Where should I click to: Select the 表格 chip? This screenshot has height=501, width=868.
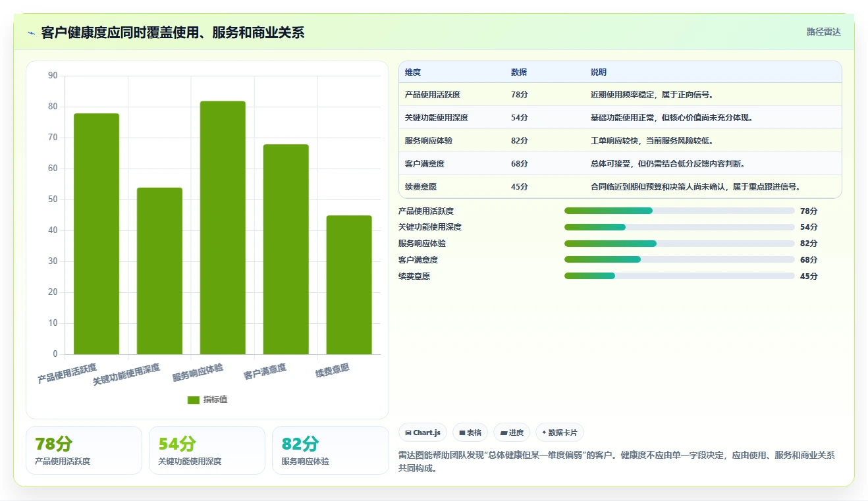click(470, 433)
